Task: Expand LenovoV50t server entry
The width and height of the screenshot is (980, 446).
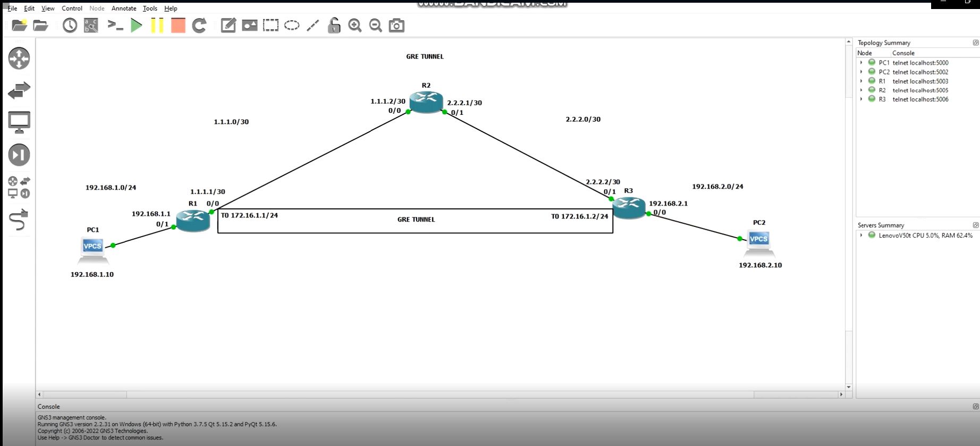Action: click(x=861, y=235)
